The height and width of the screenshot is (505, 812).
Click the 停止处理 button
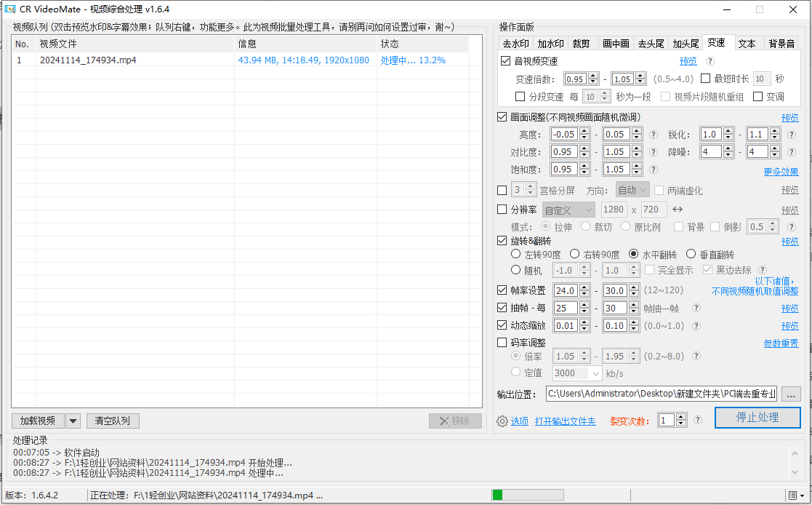pos(758,418)
